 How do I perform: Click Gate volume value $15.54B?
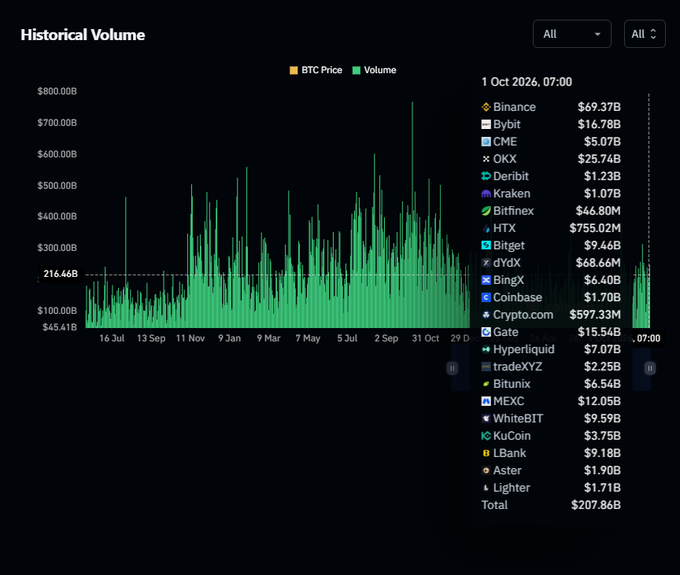[x=599, y=332]
